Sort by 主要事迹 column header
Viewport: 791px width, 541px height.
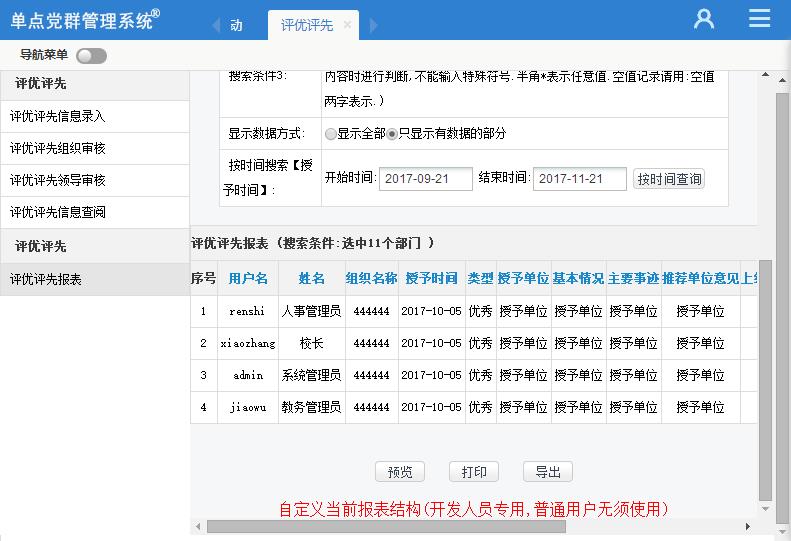coord(634,278)
